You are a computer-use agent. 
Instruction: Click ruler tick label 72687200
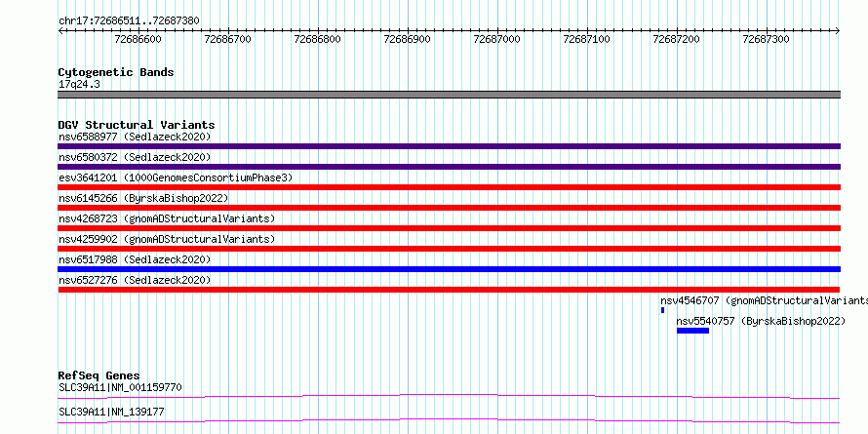677,39
